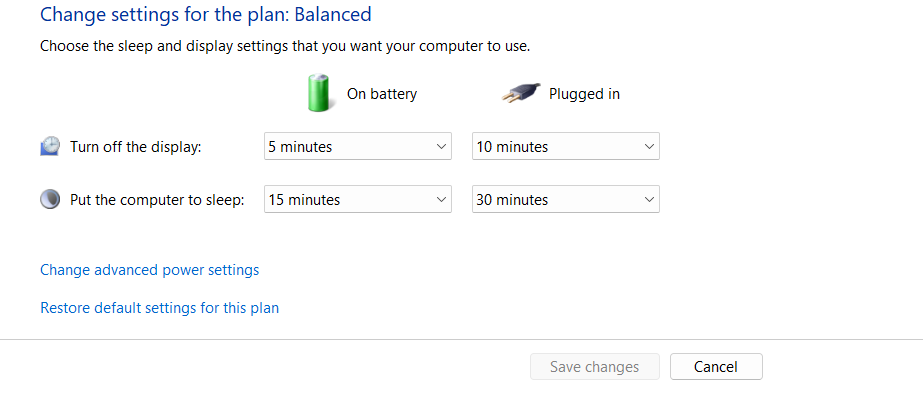The height and width of the screenshot is (402, 923).
Task: Click the display clock icon
Action: coord(50,147)
